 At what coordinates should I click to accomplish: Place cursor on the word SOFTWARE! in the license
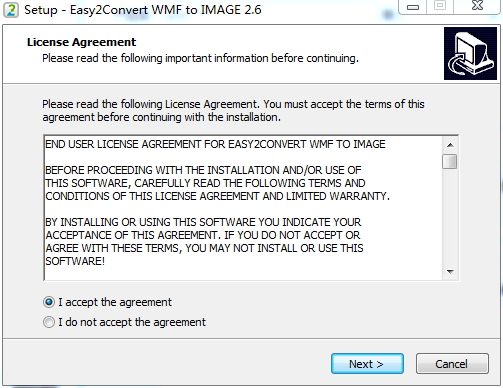tap(75, 261)
